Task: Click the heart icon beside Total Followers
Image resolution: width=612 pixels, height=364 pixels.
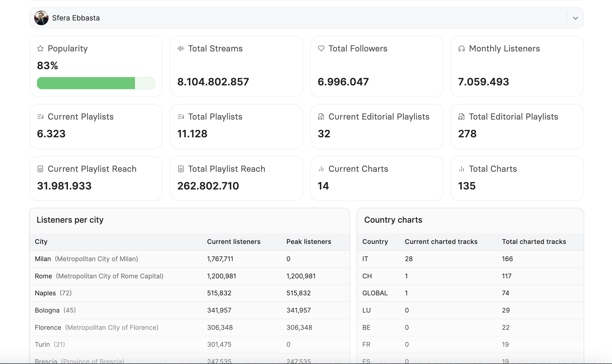Action: [321, 48]
